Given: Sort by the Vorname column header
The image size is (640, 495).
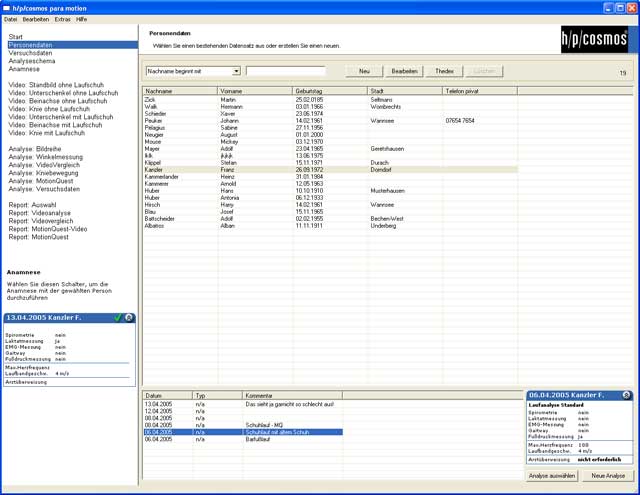Looking at the screenshot, I should pos(255,91).
